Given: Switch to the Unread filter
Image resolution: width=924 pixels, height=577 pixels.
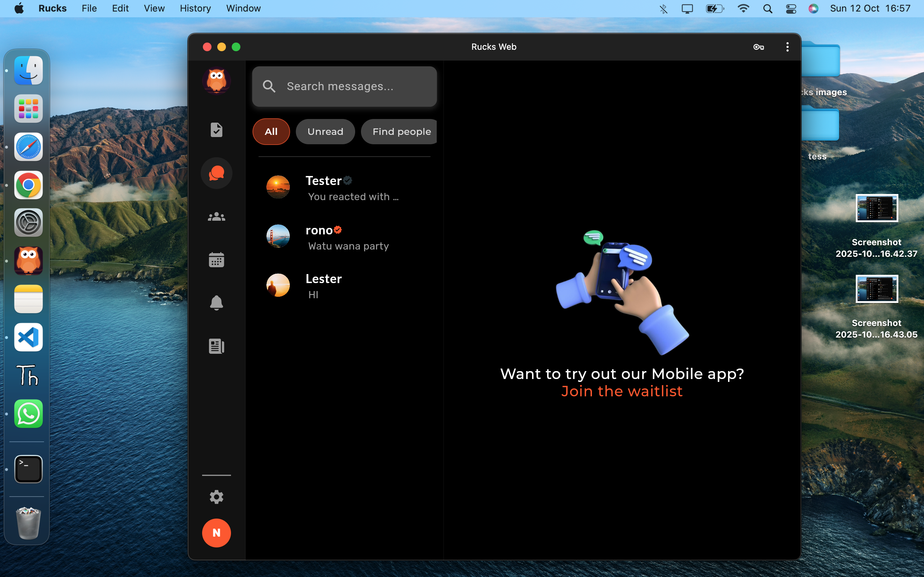Looking at the screenshot, I should [x=325, y=132].
